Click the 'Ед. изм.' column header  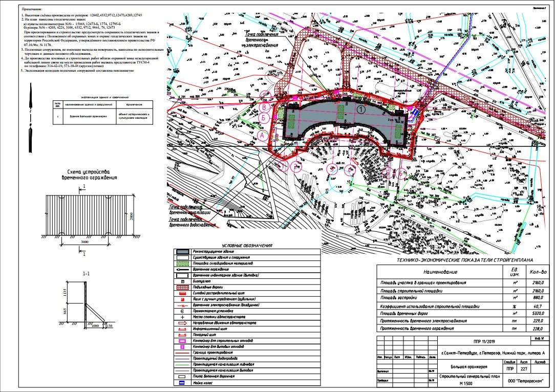pyautogui.click(x=515, y=272)
